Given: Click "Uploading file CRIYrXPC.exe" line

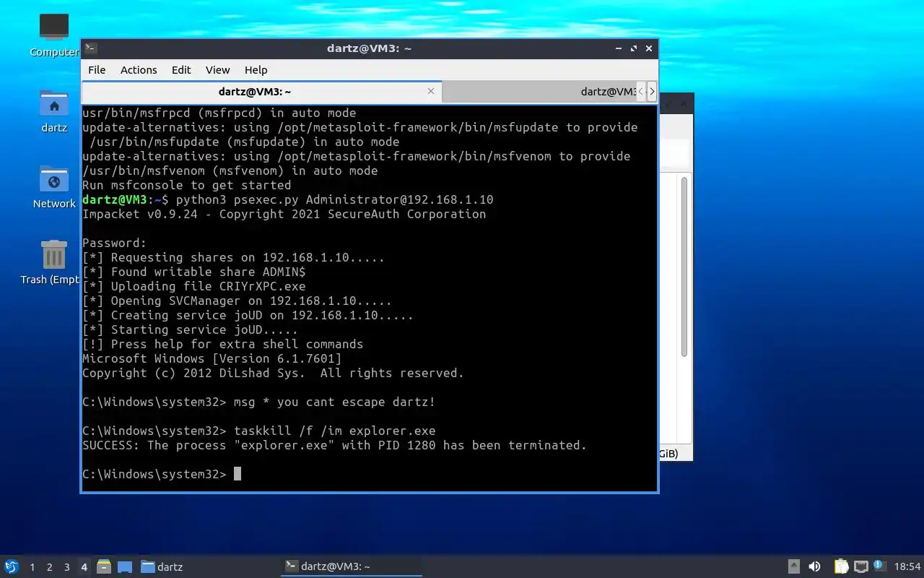Looking at the screenshot, I should point(194,286).
